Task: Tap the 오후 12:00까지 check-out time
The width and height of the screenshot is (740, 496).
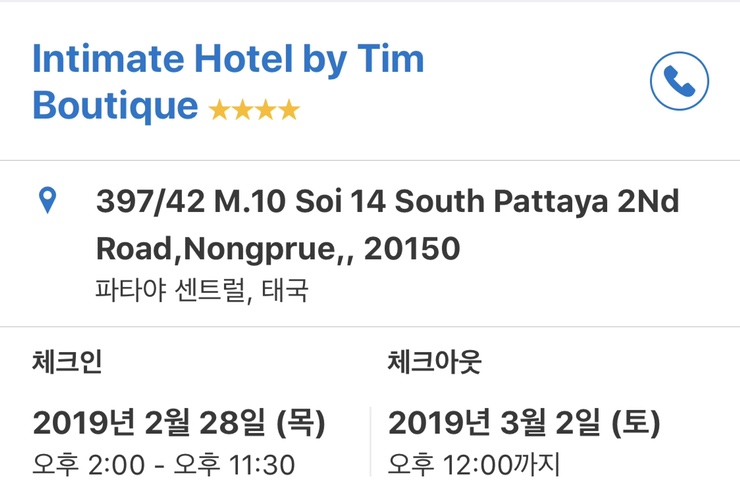Action: [475, 465]
